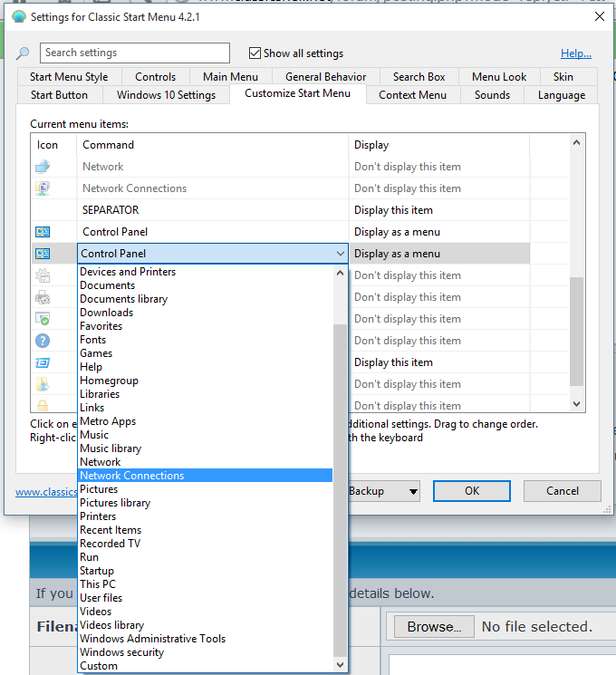This screenshot has width=616, height=675.
Task: Open the Search Box tab
Action: (x=419, y=77)
